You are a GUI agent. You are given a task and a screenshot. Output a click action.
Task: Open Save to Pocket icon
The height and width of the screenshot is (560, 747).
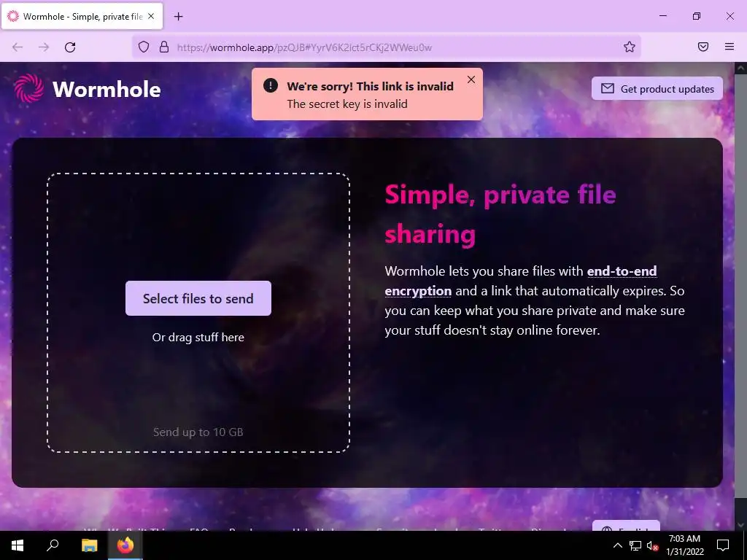(703, 47)
